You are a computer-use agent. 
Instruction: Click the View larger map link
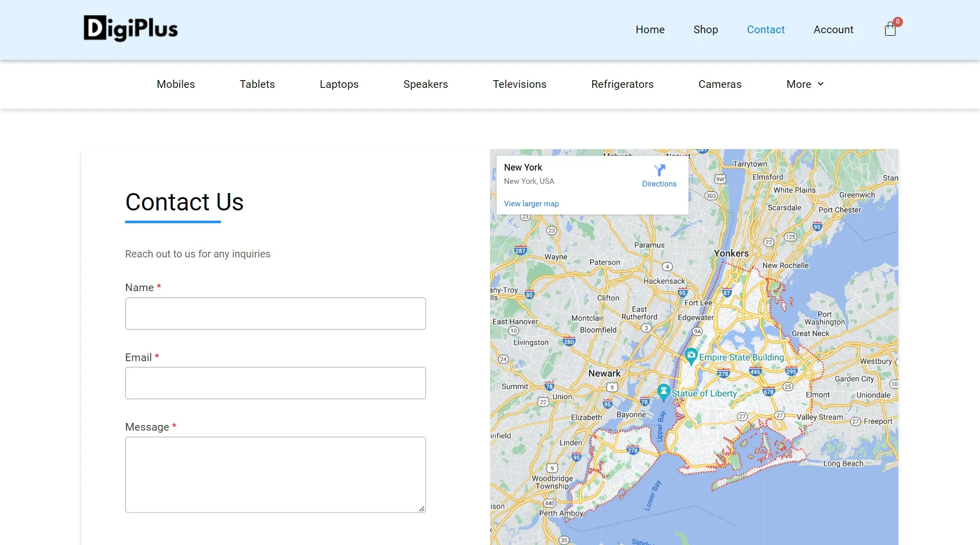(531, 203)
